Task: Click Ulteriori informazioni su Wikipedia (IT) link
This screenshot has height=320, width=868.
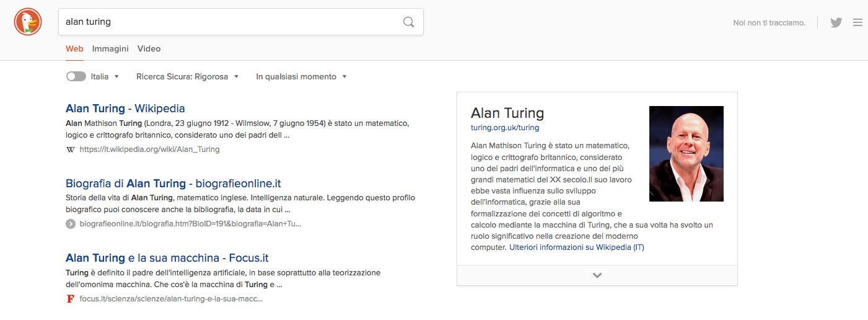Action: click(577, 247)
